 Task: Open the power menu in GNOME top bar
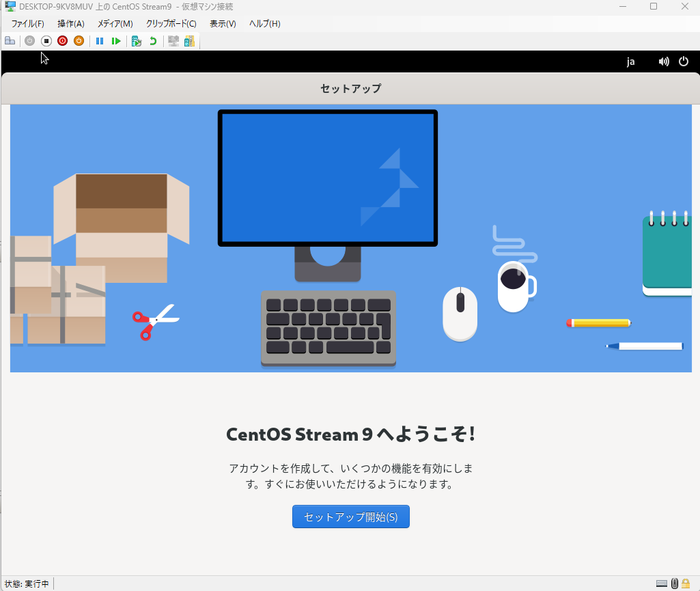coord(684,61)
